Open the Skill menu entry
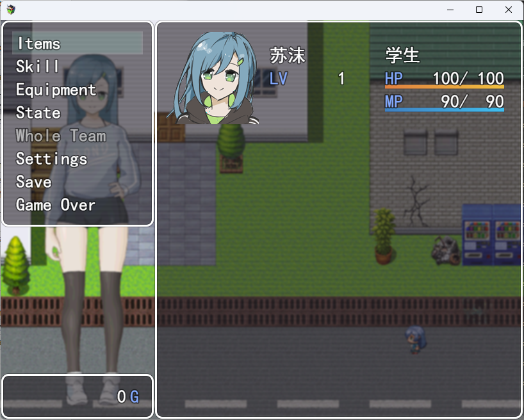The image size is (524, 420). (38, 67)
